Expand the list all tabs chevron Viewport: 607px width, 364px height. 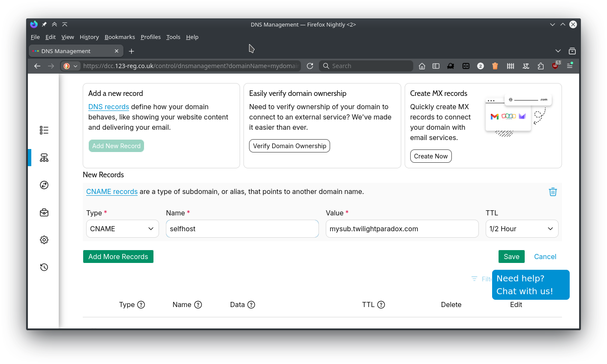coord(558,51)
